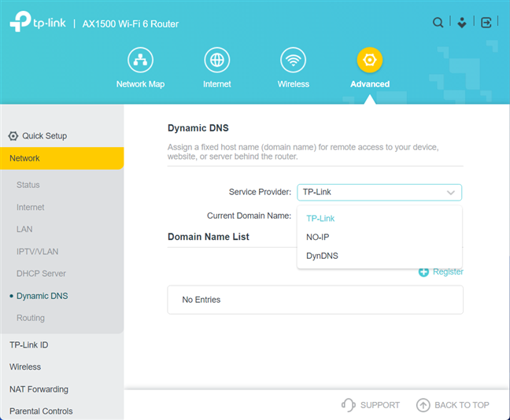Screen dimensions: 510x420
Task: Click the Back to Top arrow icon
Action: click(423, 405)
